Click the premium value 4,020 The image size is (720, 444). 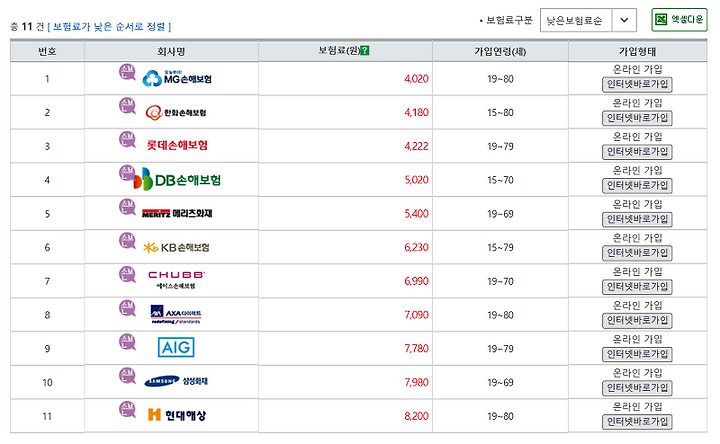pos(416,79)
